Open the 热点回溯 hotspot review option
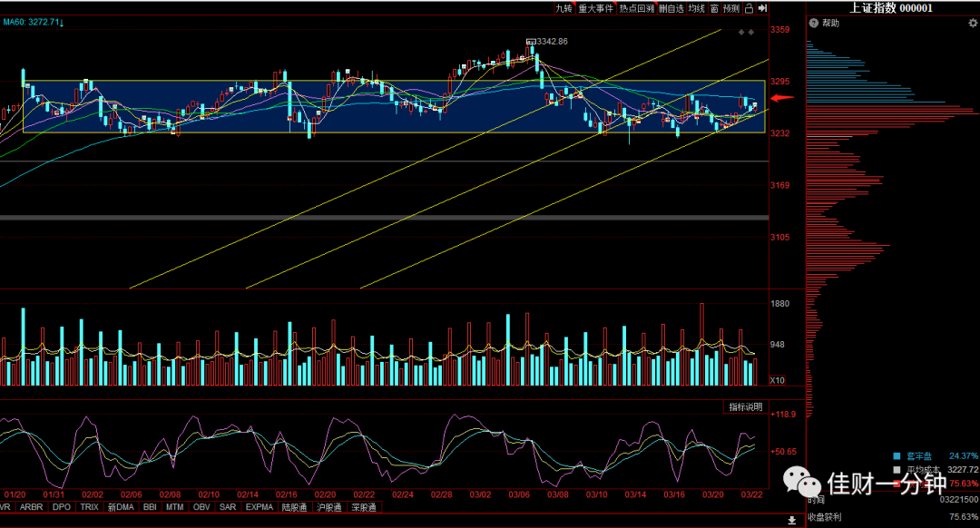 click(x=637, y=8)
